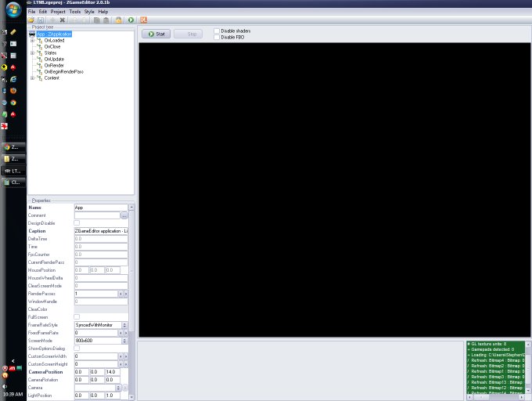Image resolution: width=532 pixels, height=401 pixels.
Task: Open the Project menu
Action: 58,12
